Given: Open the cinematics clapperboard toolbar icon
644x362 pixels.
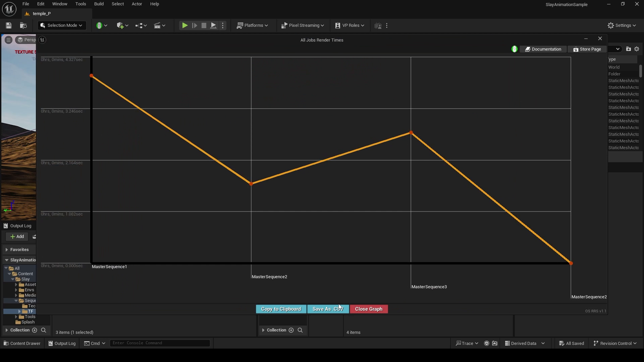Looking at the screenshot, I should 160,25.
